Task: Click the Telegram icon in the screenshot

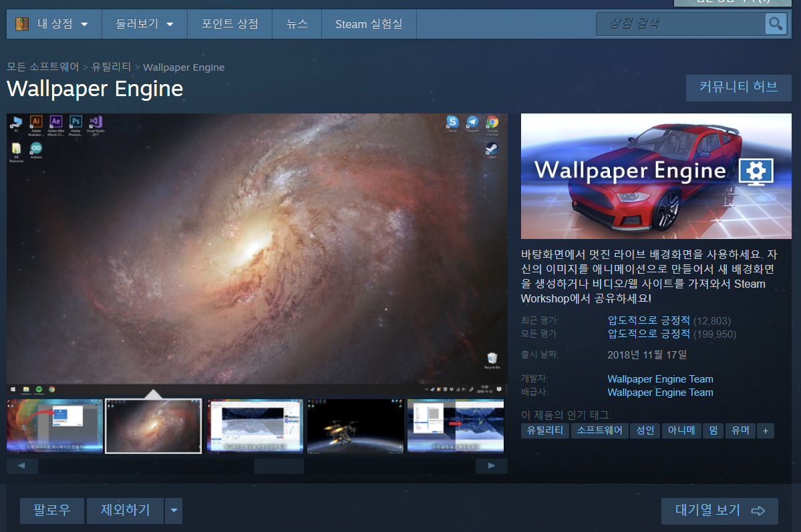Action: coord(472,122)
